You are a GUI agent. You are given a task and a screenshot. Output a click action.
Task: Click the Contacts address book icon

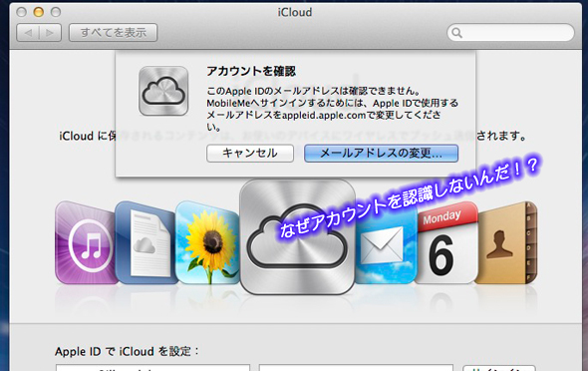[507, 242]
